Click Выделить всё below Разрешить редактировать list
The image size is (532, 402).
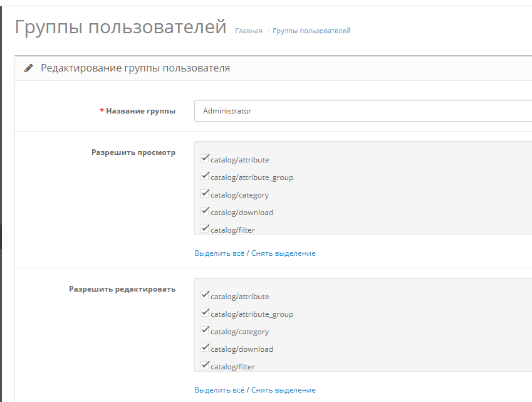219,390
